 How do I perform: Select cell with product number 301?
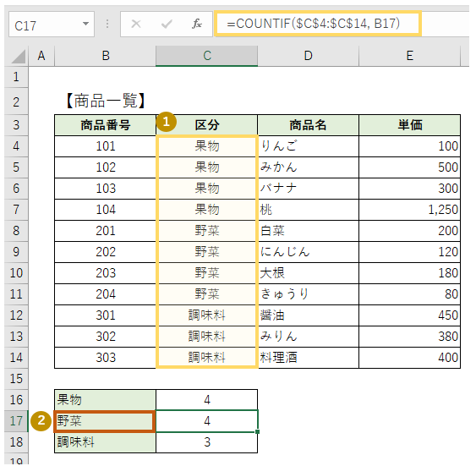click(106, 315)
